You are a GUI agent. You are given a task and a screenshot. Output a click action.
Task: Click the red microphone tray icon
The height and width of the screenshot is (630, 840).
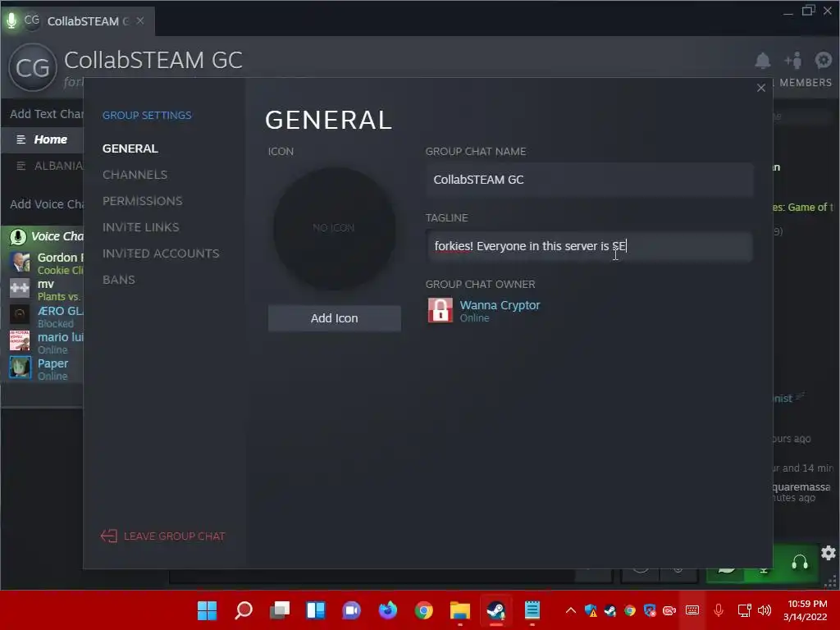coord(719,610)
